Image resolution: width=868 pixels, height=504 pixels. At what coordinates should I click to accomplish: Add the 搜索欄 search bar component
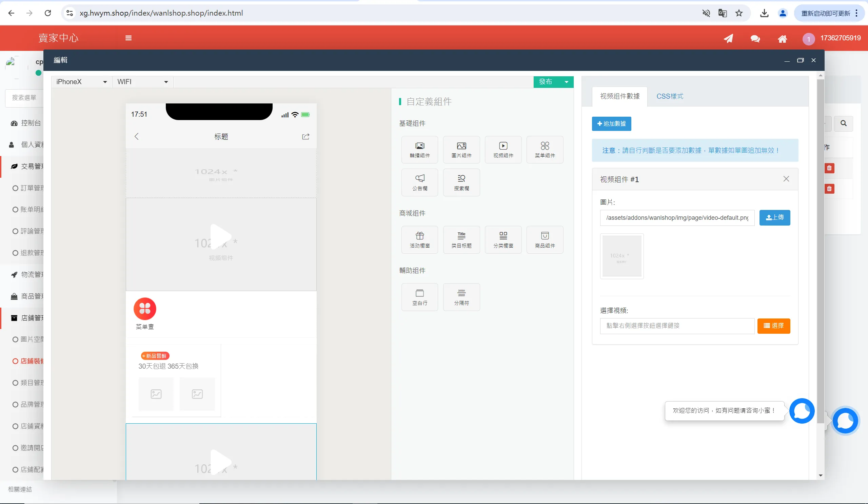(461, 182)
